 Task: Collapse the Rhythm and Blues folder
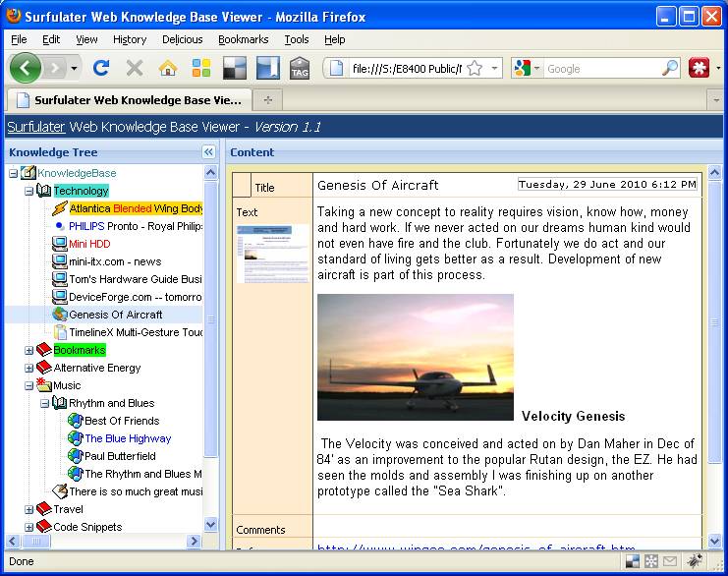coord(44,403)
